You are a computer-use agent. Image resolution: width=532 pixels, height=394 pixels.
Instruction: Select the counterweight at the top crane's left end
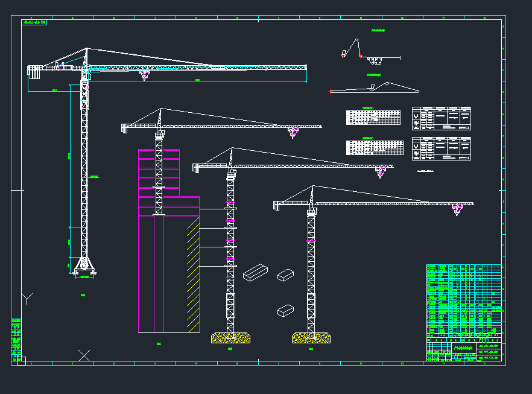pyautogui.click(x=33, y=71)
